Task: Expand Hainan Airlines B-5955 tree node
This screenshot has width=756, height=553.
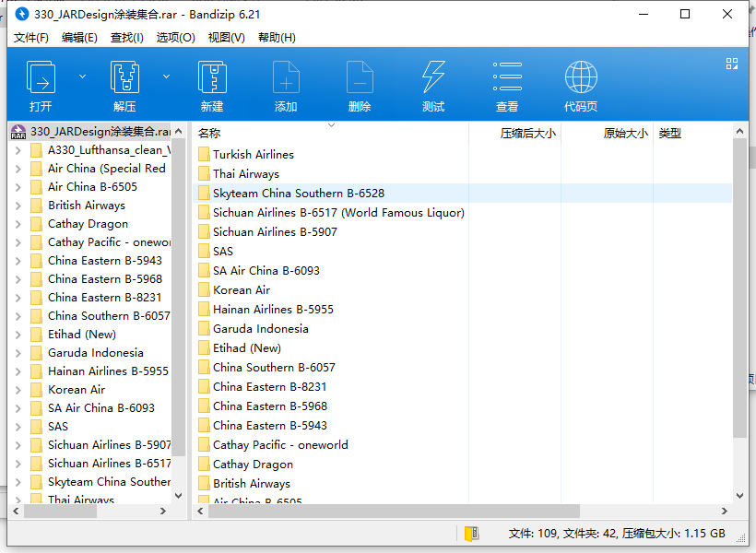Action: coord(18,371)
